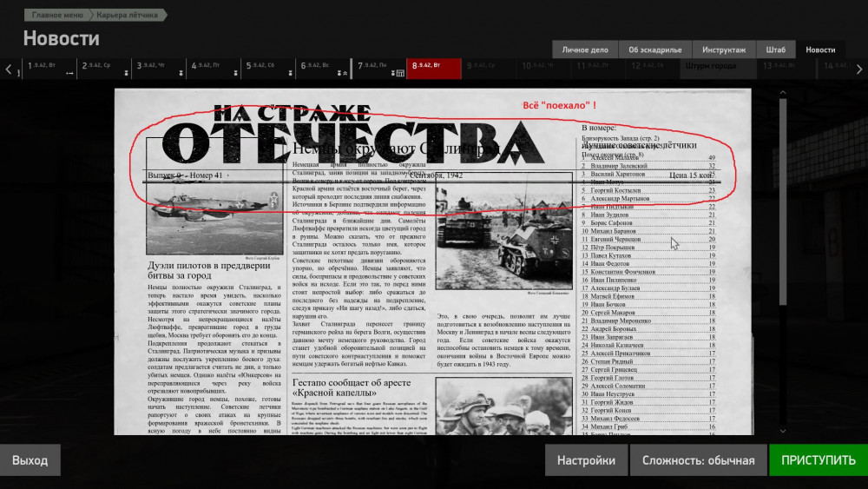
Task: Switch to the Об эскадрилье tab
Action: (x=655, y=50)
